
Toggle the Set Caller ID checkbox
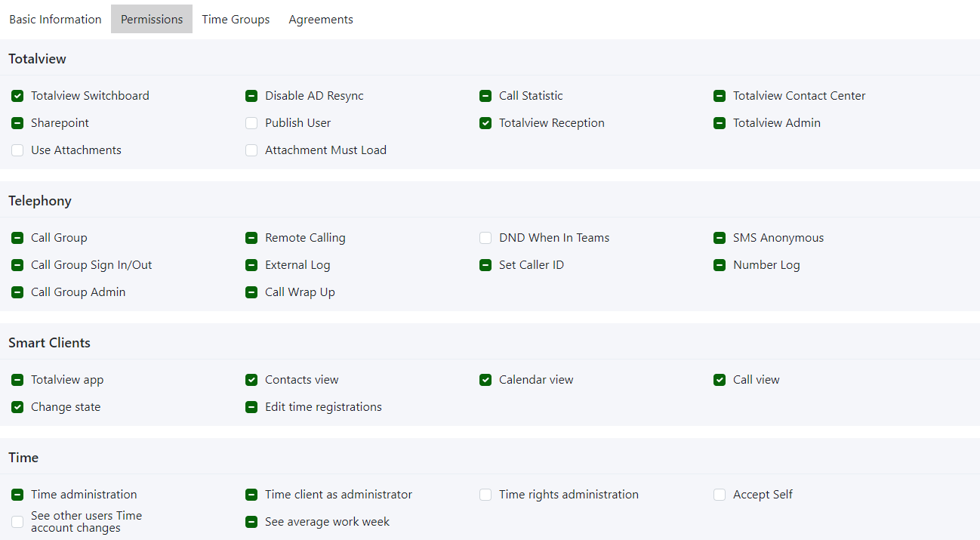pyautogui.click(x=485, y=265)
